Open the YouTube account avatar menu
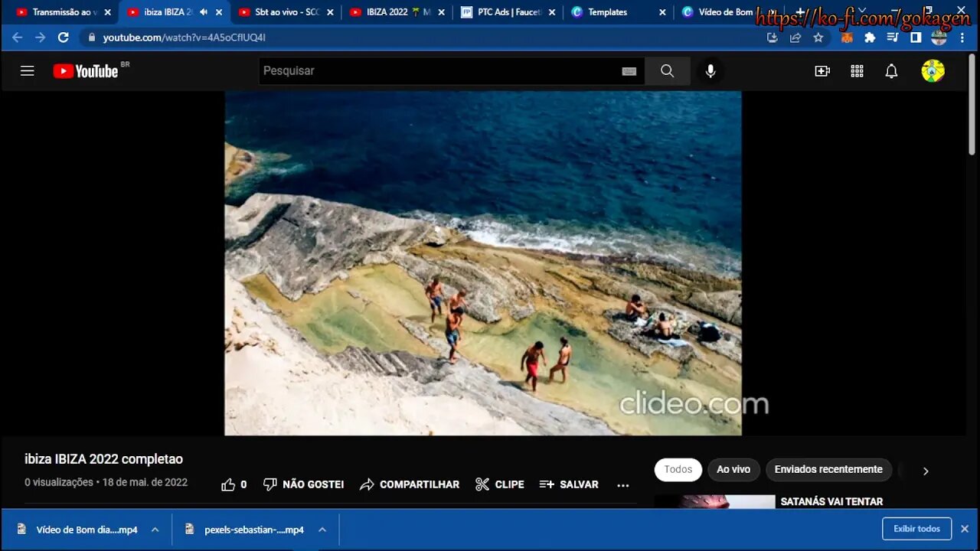The image size is (980, 551). pyautogui.click(x=933, y=71)
